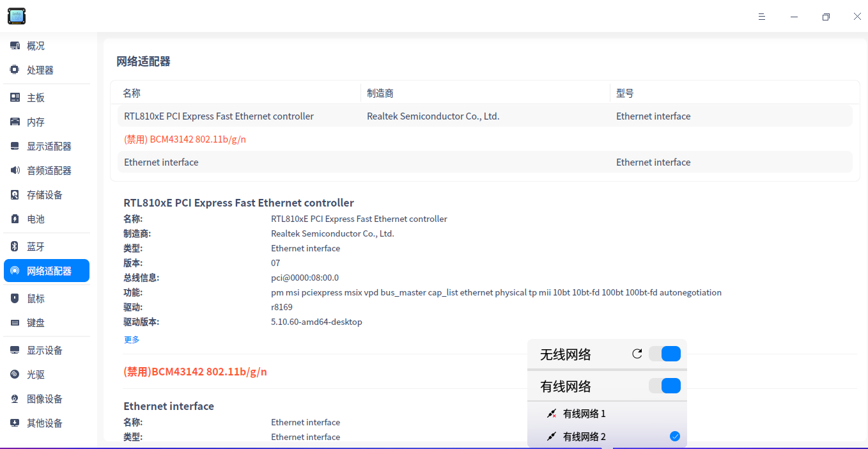The image size is (868, 449).
Task: Select 内存 in the sidebar
Action: (47, 122)
